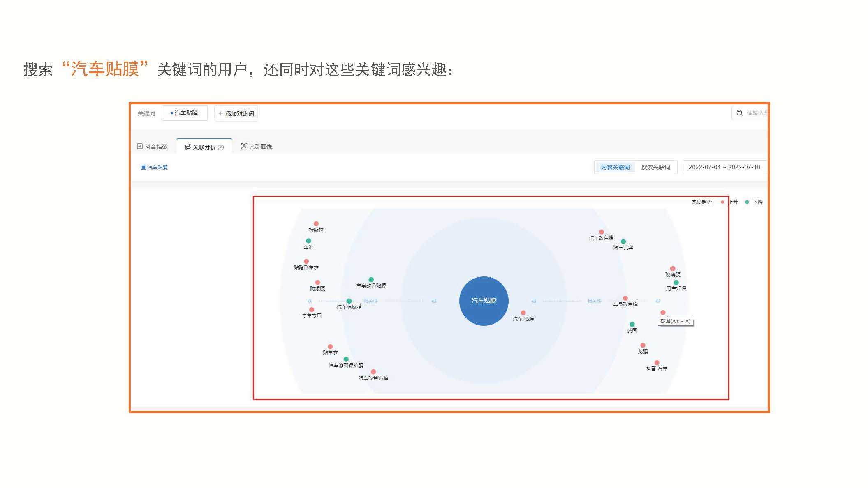Viewport: 868px width, 488px height.
Task: Open the 2022-07-04 ~ 2022-07-10 date range picker
Action: point(724,167)
